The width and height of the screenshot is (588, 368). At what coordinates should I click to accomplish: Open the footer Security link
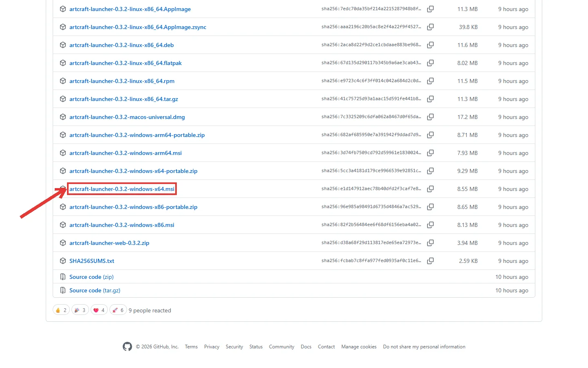[x=234, y=347]
